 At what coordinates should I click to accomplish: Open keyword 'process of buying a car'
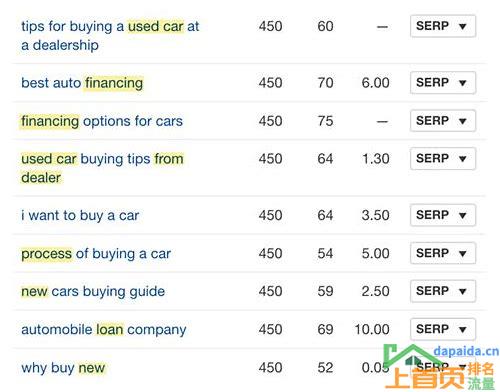pyautogui.click(x=96, y=254)
